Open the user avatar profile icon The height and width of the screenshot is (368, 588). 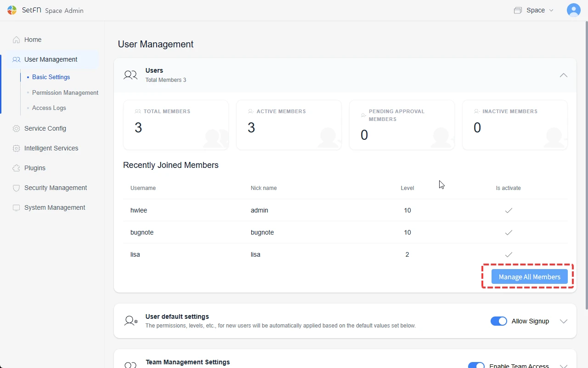click(x=573, y=10)
